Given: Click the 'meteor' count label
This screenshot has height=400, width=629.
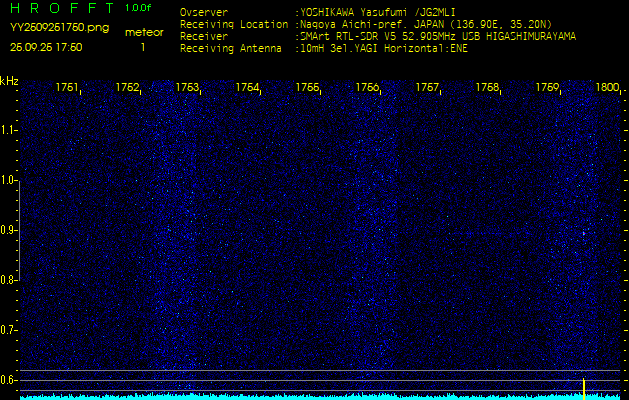Looking at the screenshot, I should (144, 33).
